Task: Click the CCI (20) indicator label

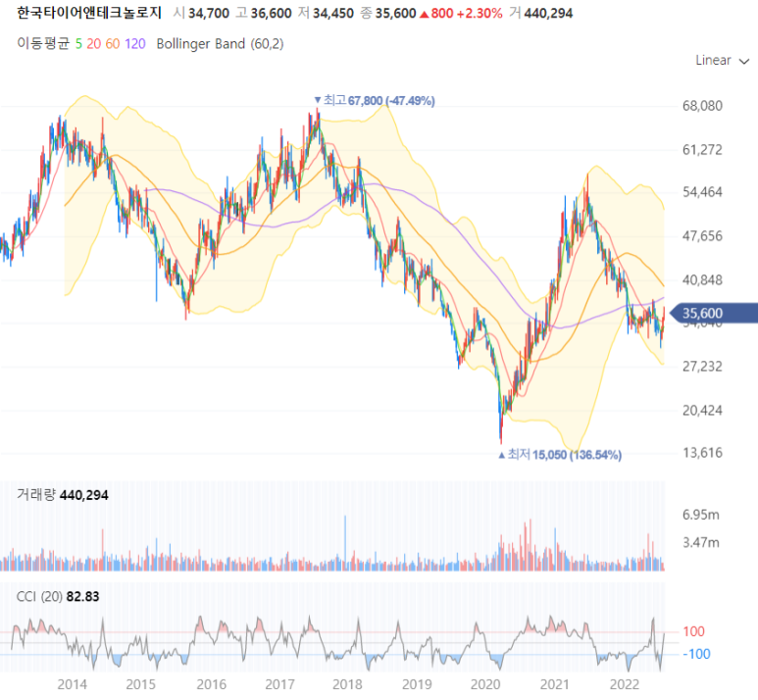Action: tap(39, 596)
